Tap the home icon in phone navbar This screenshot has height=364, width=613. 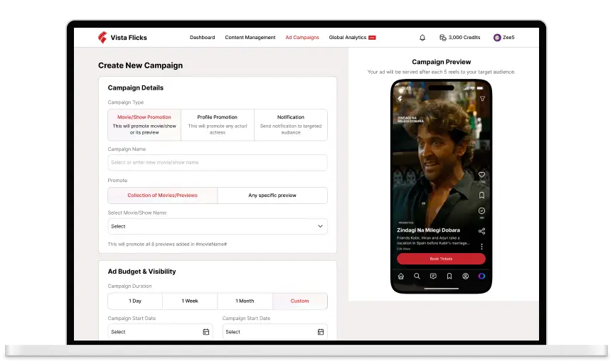(x=401, y=277)
